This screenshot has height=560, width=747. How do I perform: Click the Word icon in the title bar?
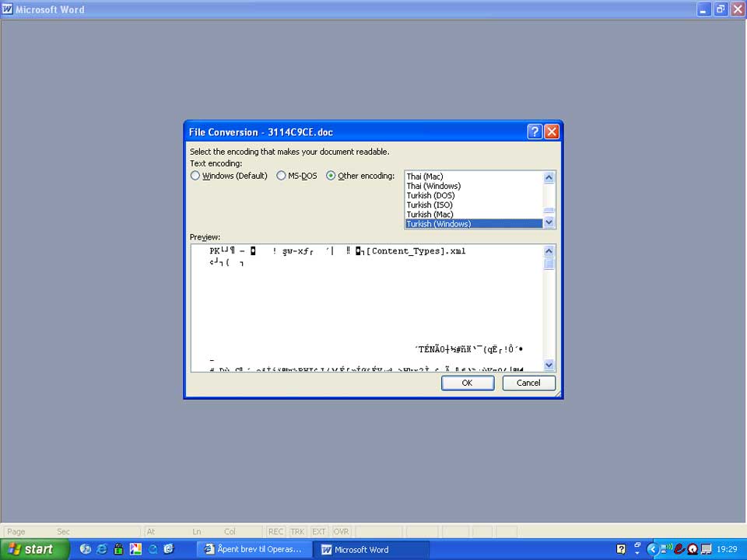pos(7,9)
